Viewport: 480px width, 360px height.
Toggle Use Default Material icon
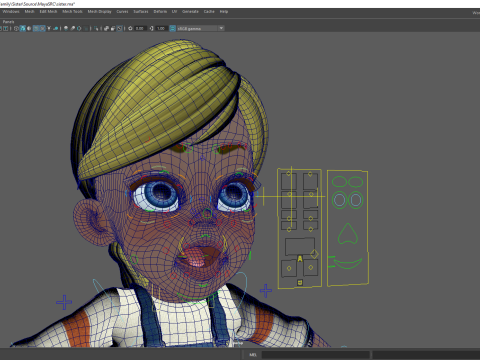(29, 28)
